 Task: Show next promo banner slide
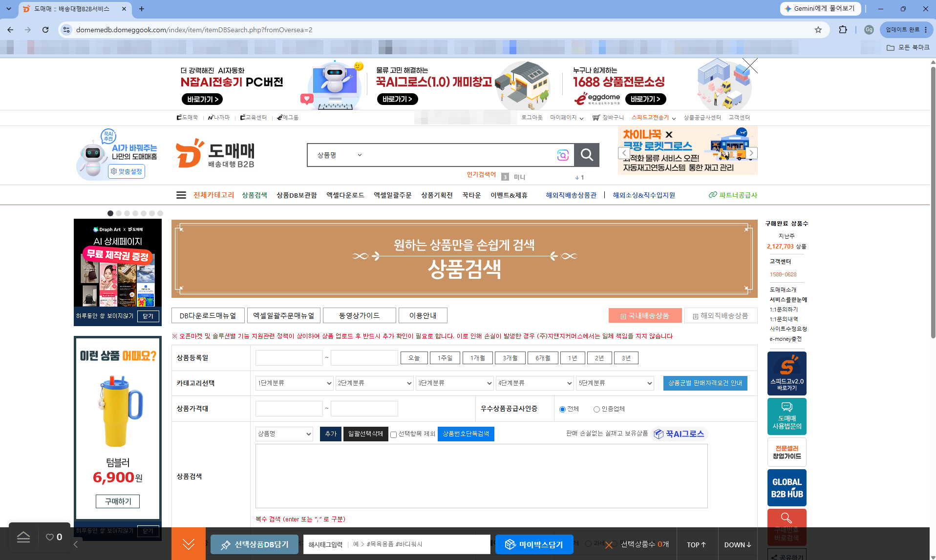pos(751,153)
